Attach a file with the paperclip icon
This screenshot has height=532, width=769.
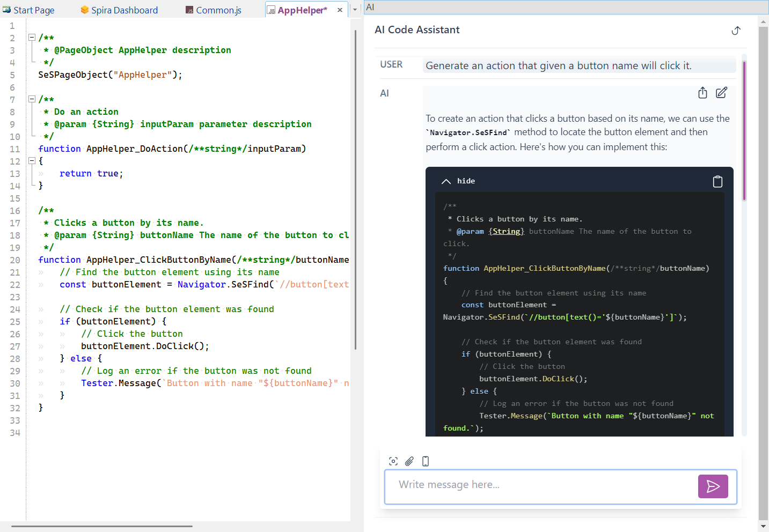click(409, 461)
